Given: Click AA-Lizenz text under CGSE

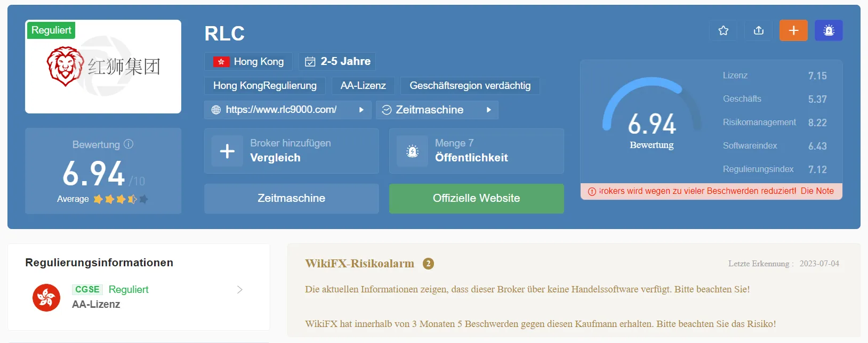Looking at the screenshot, I should pyautogui.click(x=96, y=305).
